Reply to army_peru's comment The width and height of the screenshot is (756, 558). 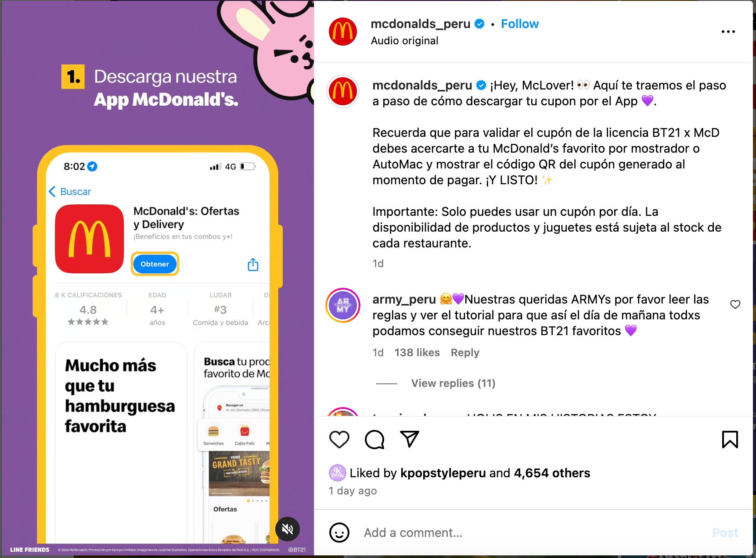(x=465, y=353)
